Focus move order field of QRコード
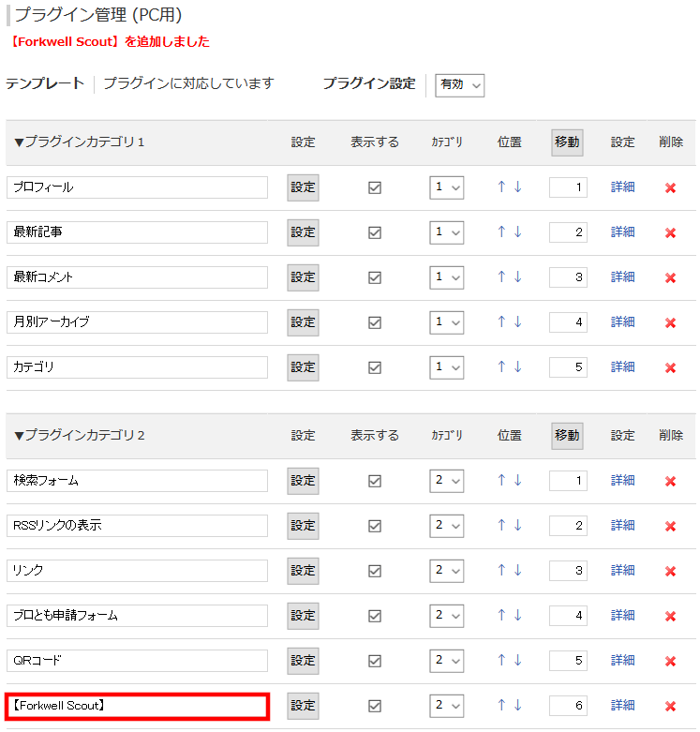700x732 pixels. click(x=568, y=661)
